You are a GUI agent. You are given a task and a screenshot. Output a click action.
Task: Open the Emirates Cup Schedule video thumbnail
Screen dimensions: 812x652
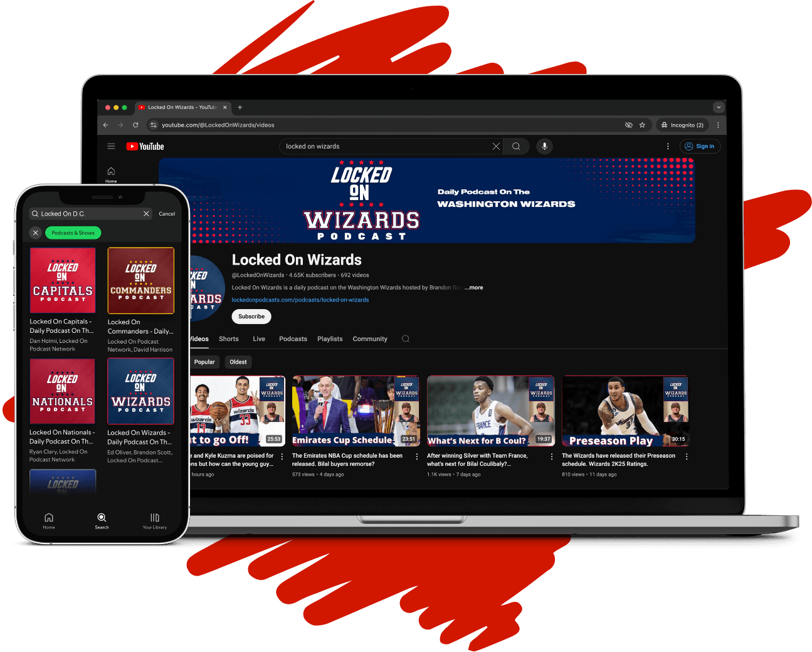(x=356, y=411)
